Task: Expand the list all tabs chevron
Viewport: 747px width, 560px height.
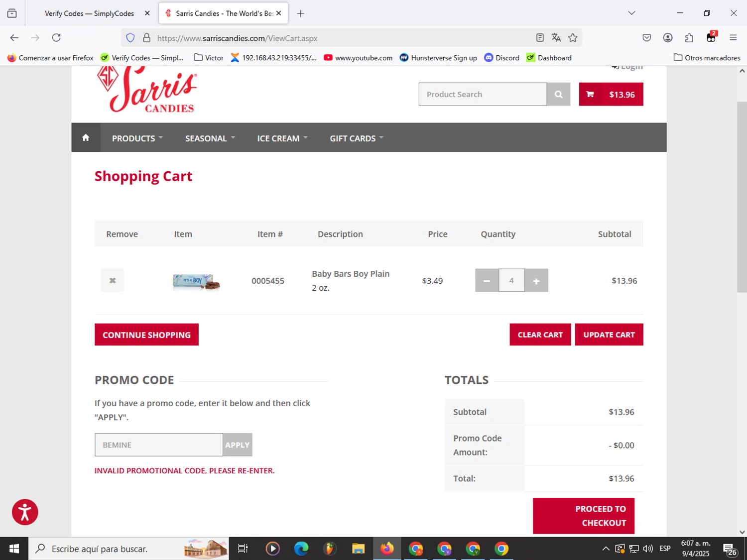Action: [631, 13]
